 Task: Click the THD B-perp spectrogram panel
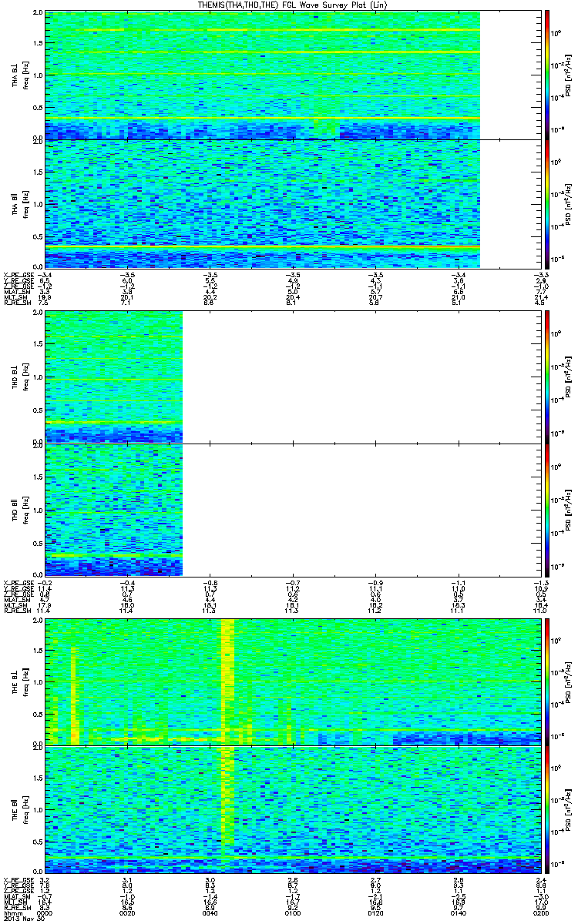291,377
